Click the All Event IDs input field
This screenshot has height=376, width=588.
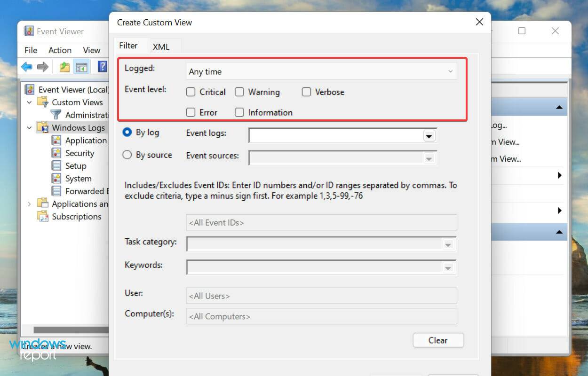tap(321, 222)
